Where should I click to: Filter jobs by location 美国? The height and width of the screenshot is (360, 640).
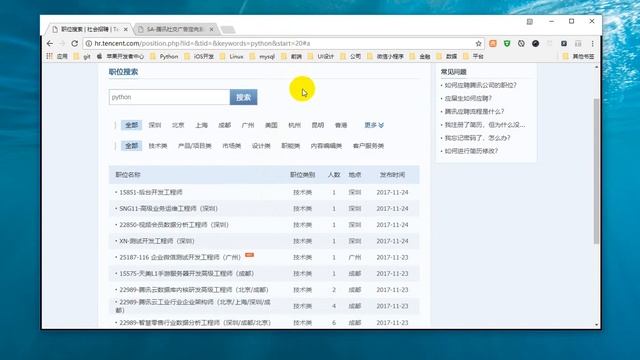(x=271, y=125)
